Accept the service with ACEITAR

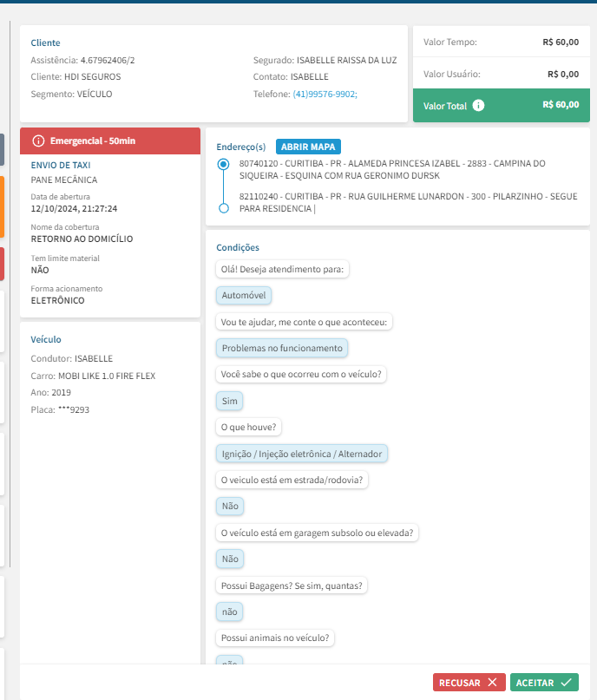pos(544,682)
